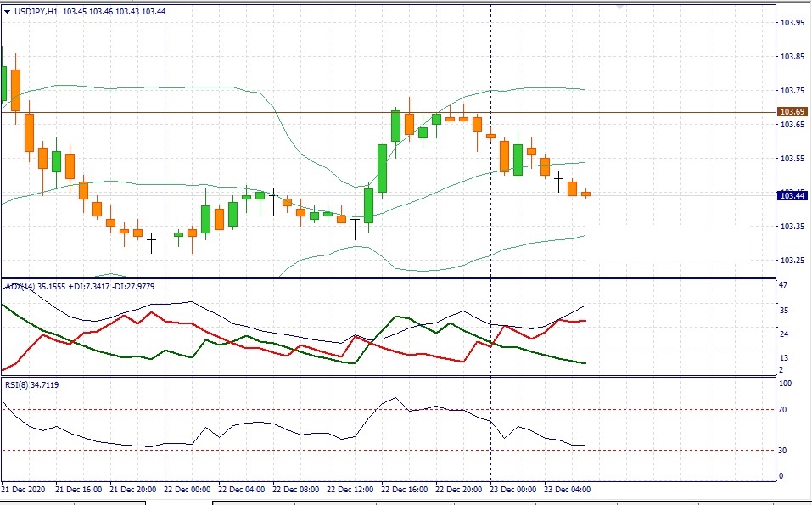Click the ADX(14) indicator label
This screenshot has width=812, height=505.
[x=20, y=287]
